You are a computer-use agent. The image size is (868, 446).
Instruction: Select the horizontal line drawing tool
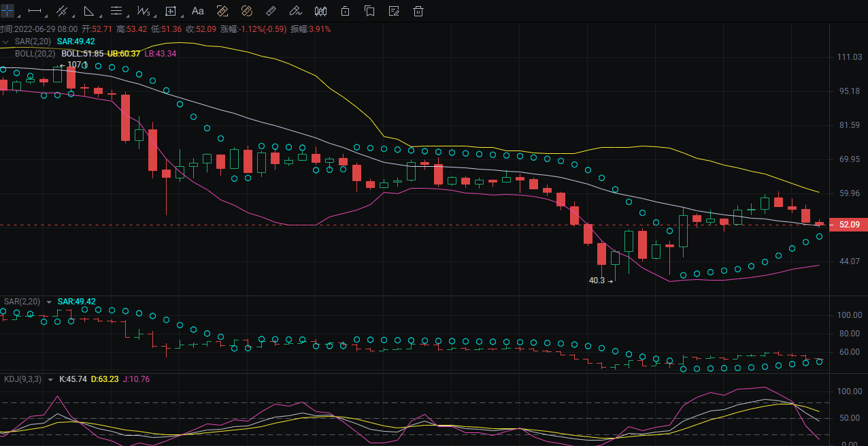(x=34, y=11)
